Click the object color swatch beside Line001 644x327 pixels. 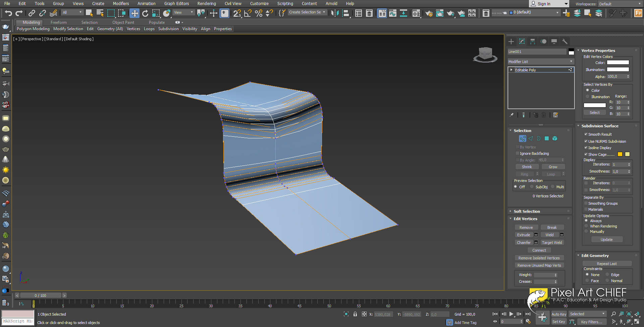[x=571, y=52]
